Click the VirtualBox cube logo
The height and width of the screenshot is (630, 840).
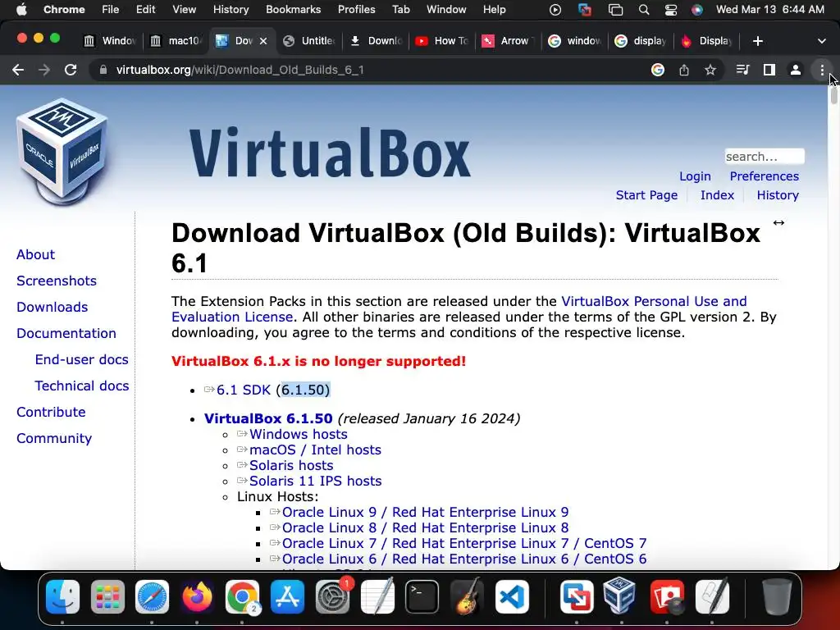(x=62, y=152)
